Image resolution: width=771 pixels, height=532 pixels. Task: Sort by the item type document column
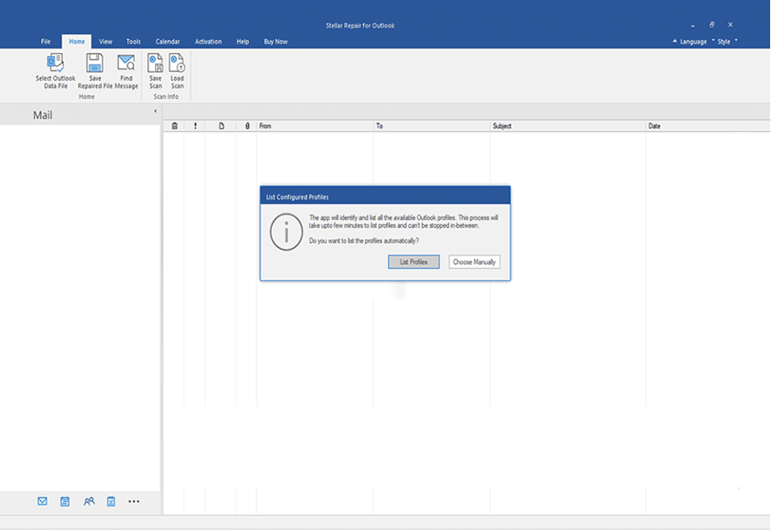click(221, 126)
